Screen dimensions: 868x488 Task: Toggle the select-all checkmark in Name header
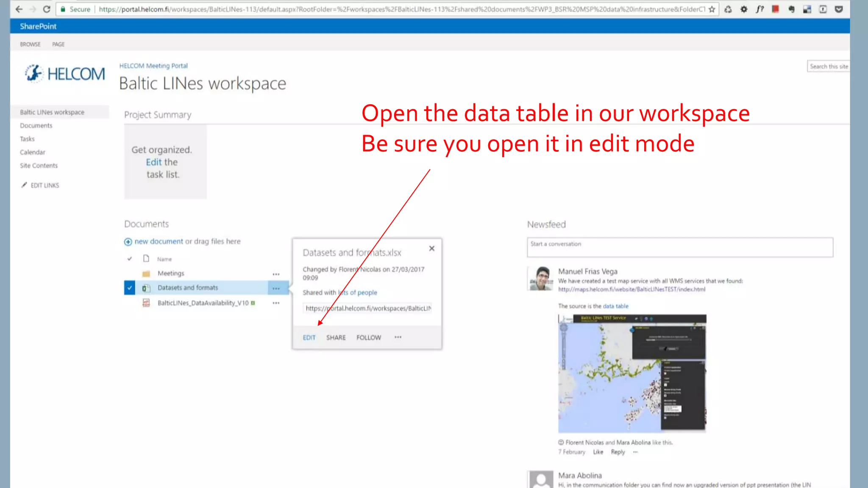click(x=130, y=259)
